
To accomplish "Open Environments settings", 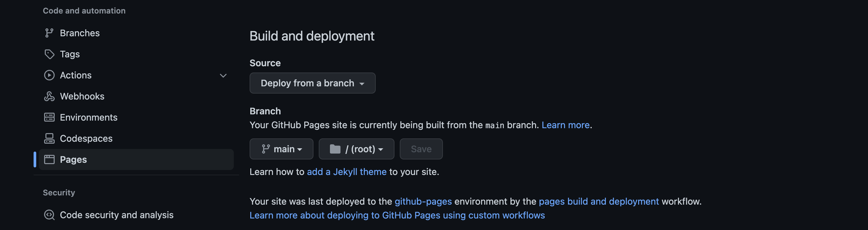I will 136,117.
